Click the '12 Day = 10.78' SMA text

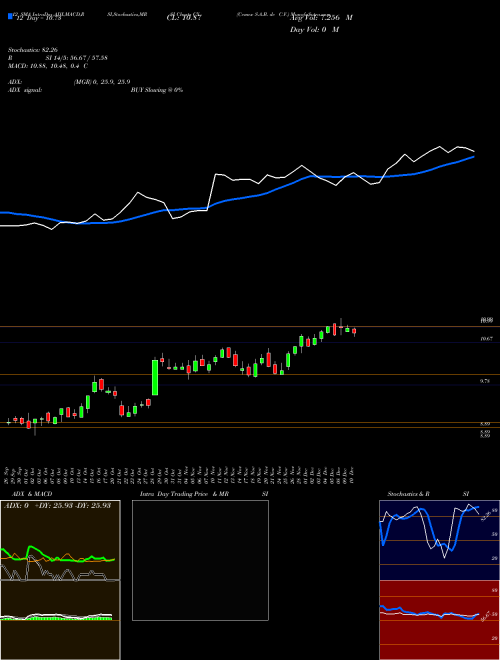click(37, 18)
